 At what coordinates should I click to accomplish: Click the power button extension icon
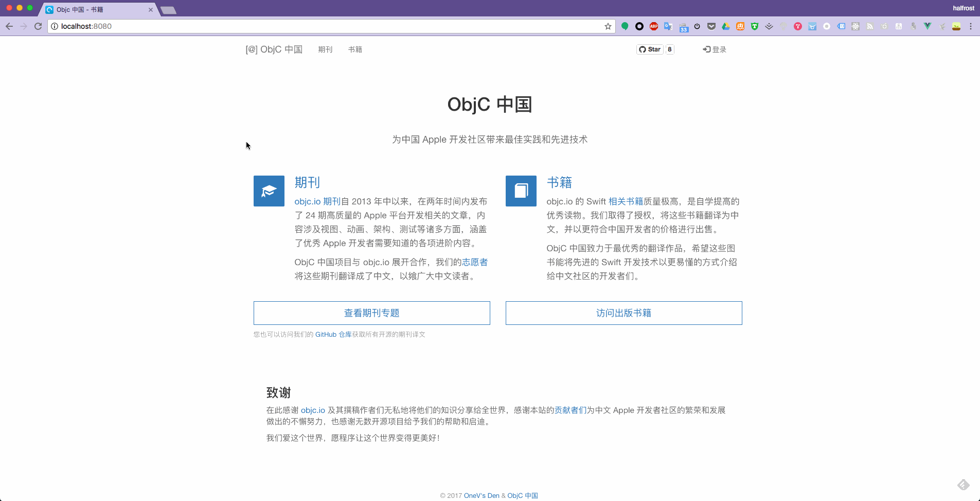coord(697,26)
